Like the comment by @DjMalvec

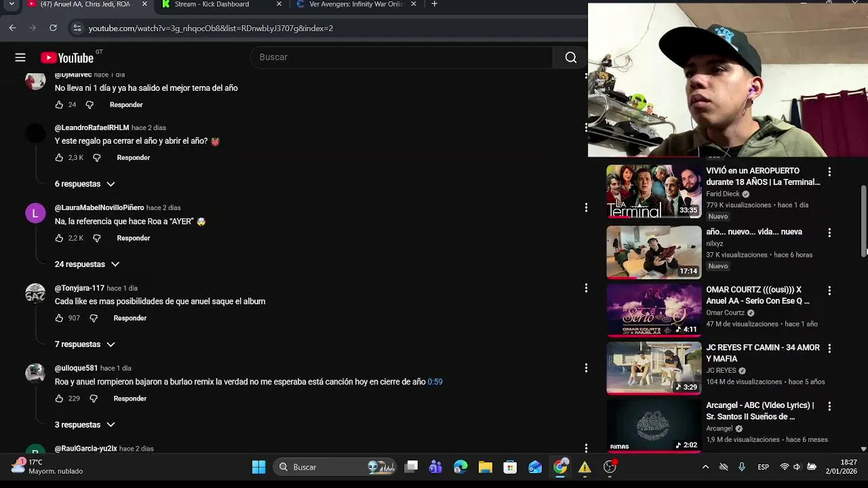click(59, 105)
